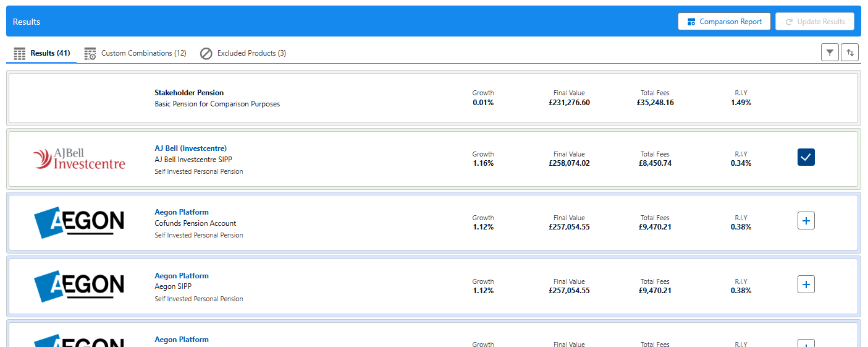Click the 0.34% R.I.Y value

741,163
